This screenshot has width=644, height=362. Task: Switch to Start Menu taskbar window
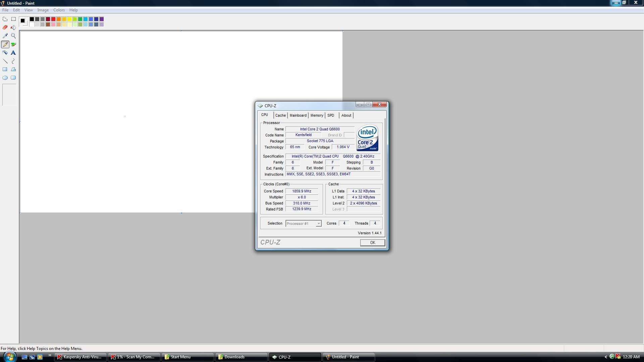click(187, 357)
